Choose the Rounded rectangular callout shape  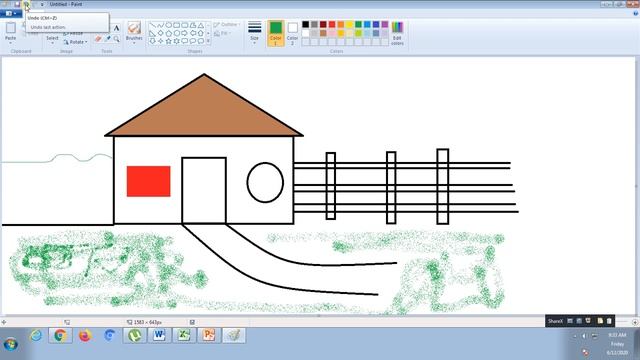(x=184, y=41)
